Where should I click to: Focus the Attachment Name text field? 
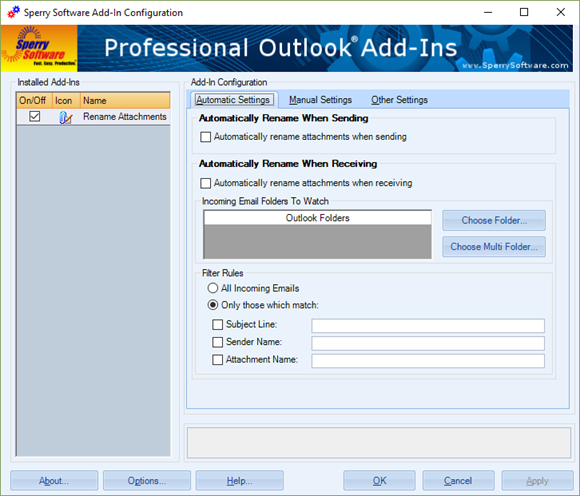(x=428, y=361)
